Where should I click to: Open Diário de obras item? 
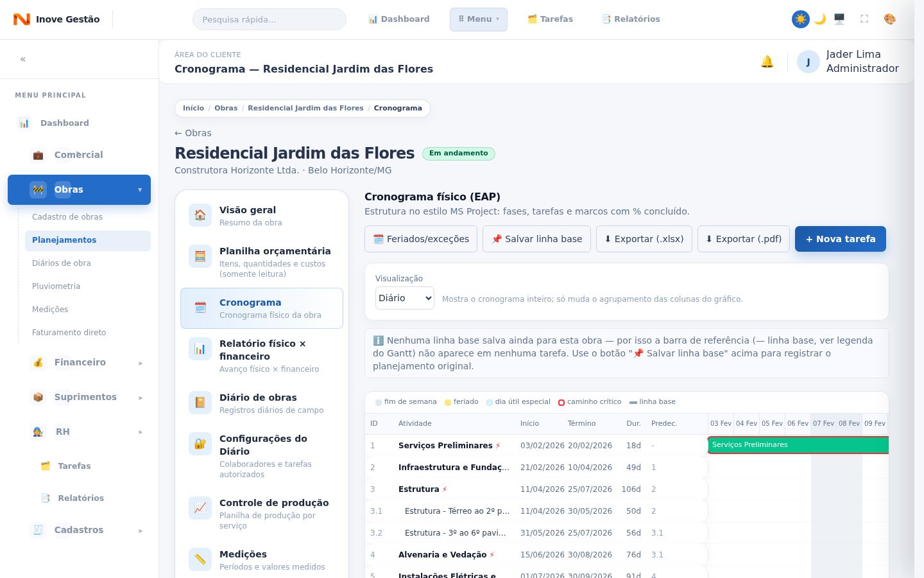point(262,403)
